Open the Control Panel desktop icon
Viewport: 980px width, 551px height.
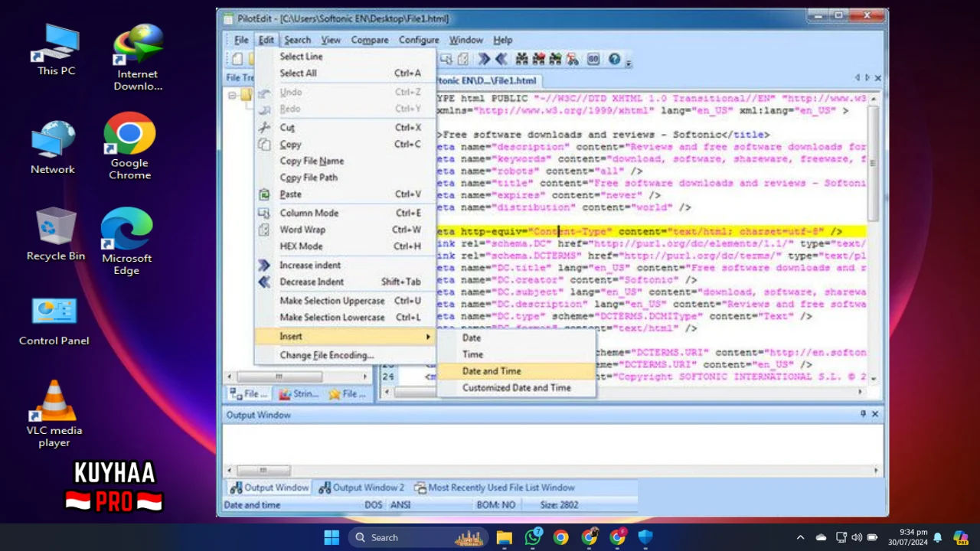coord(54,321)
